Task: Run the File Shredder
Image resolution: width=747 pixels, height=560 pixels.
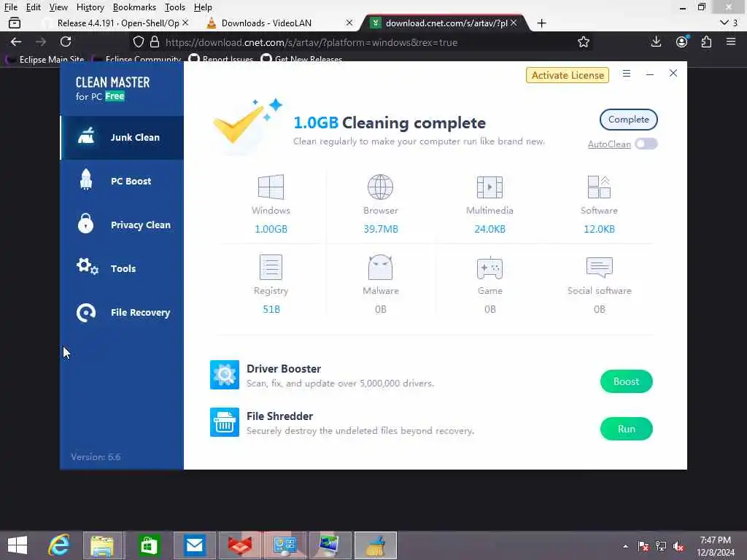Action: (626, 429)
